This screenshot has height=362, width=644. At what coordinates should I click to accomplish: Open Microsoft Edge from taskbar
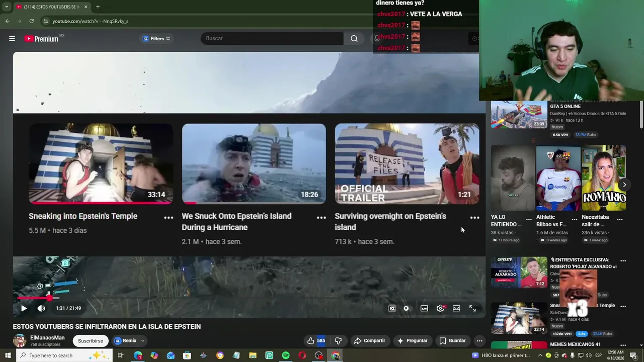[x=138, y=355]
